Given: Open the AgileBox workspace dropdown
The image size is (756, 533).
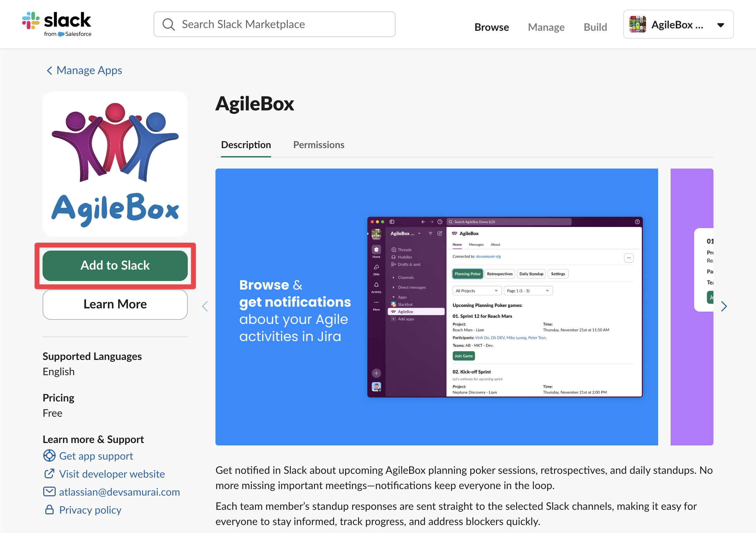Looking at the screenshot, I should pos(720,25).
